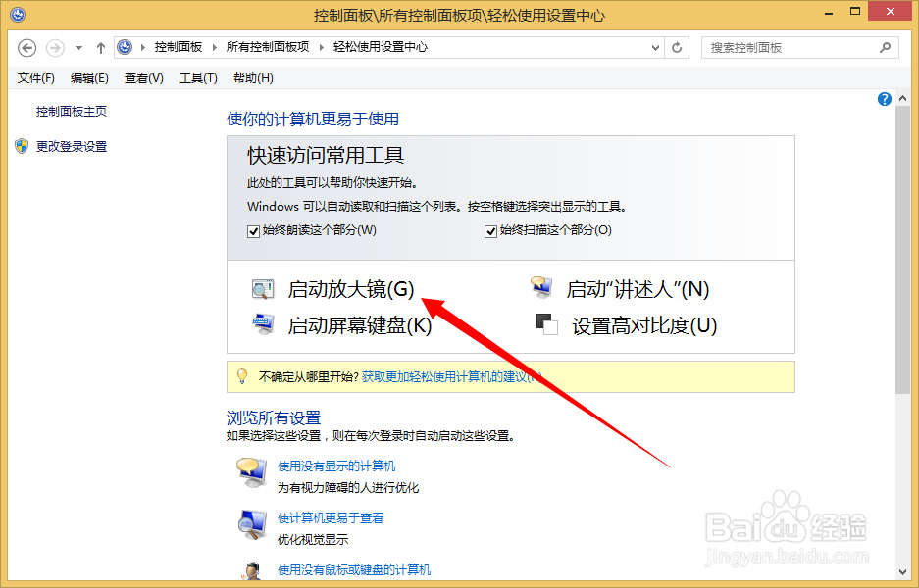This screenshot has width=919, height=588.
Task: Open the 工具(T) menu
Action: (197, 77)
